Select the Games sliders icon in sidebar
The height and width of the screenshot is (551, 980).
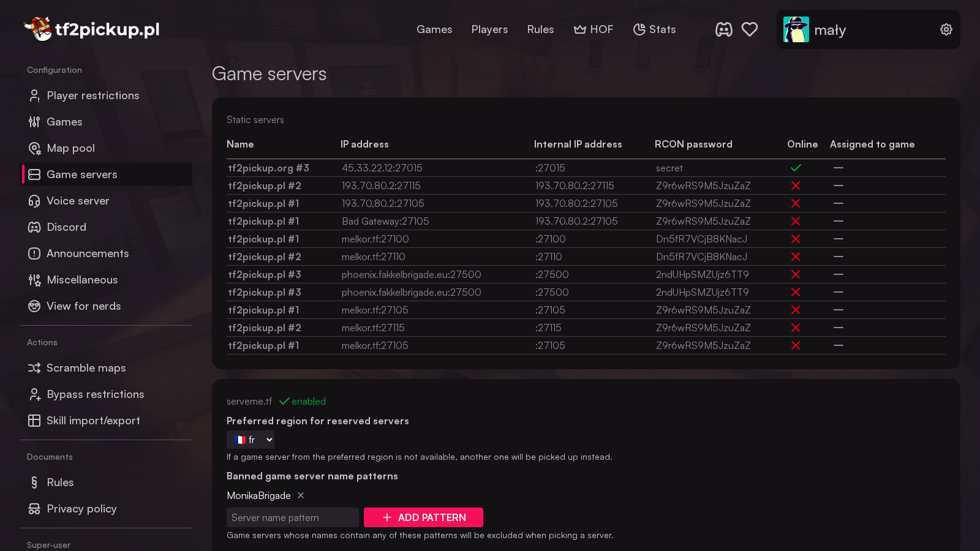pos(34,122)
